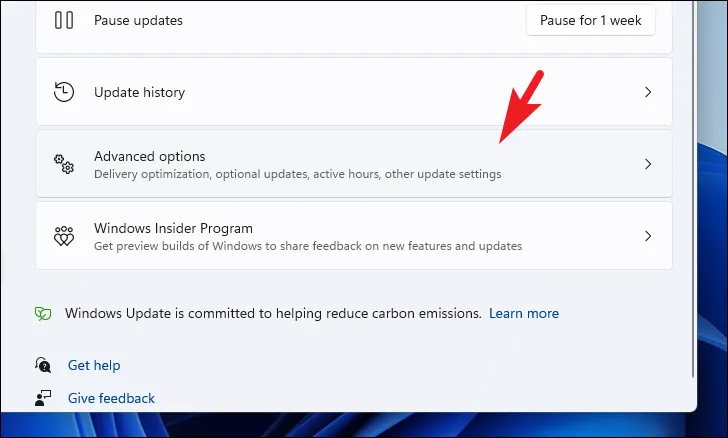Click the Give feedback person icon
The height and width of the screenshot is (438, 728).
[x=43, y=398]
